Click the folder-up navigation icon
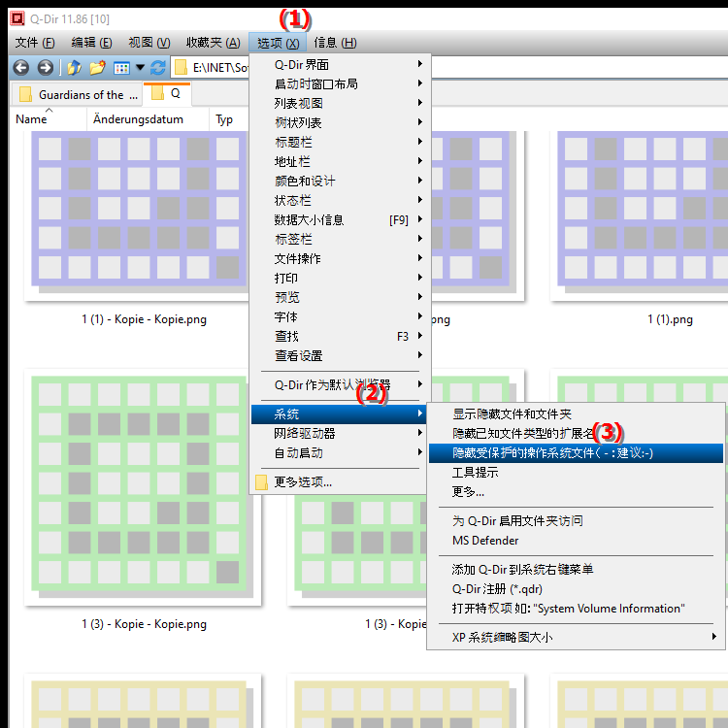Viewport: 728px width, 728px height. pyautogui.click(x=75, y=68)
